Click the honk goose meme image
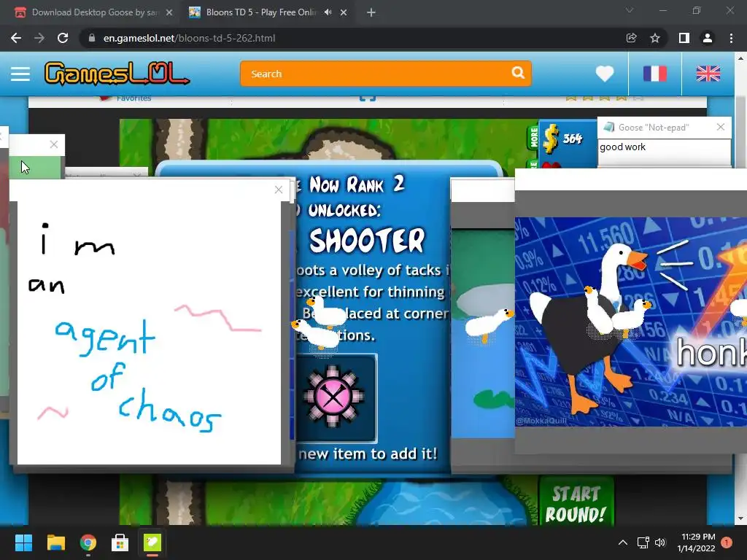 tap(631, 322)
